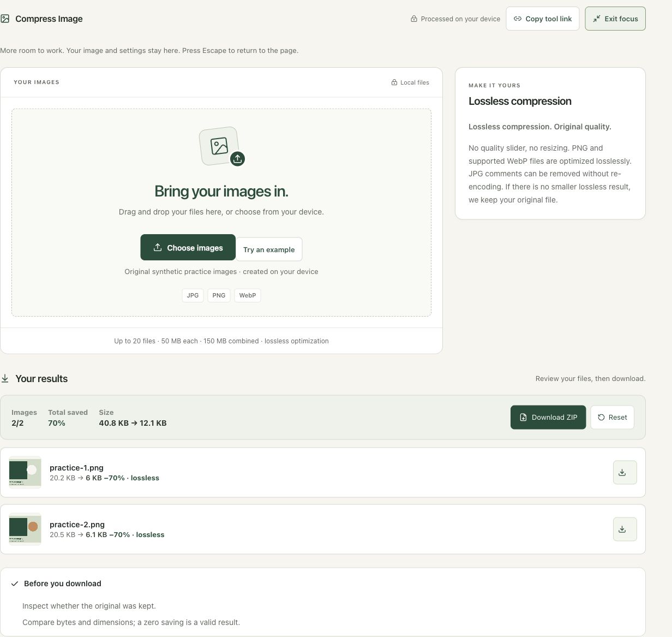Click the PNG format chip
This screenshot has height=637, width=672.
(x=219, y=295)
